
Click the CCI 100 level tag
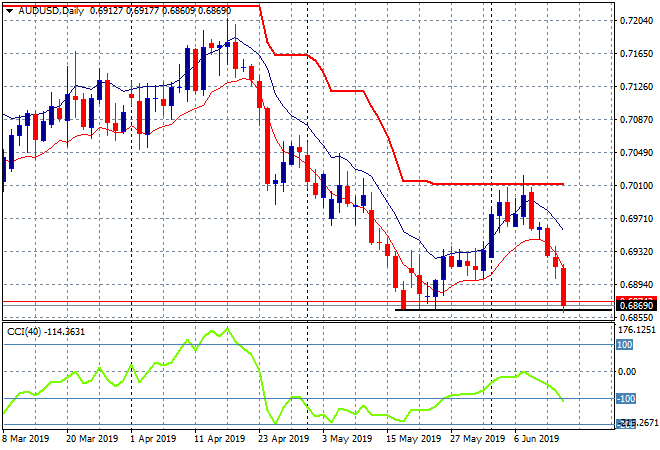[x=625, y=345]
